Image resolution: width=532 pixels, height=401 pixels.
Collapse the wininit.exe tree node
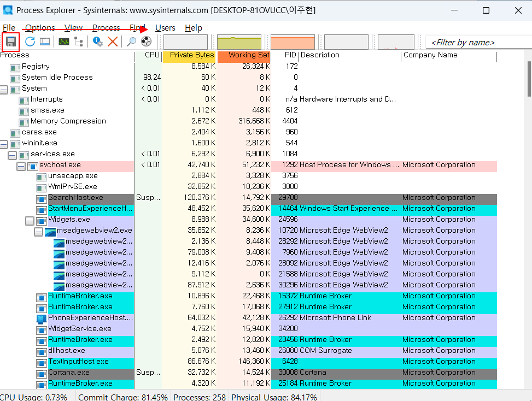(x=4, y=144)
